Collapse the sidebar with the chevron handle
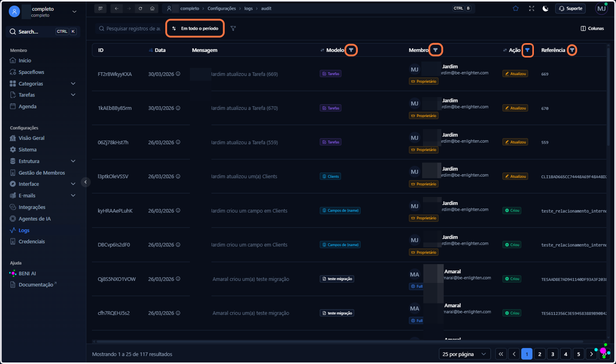616x364 pixels. [86, 182]
